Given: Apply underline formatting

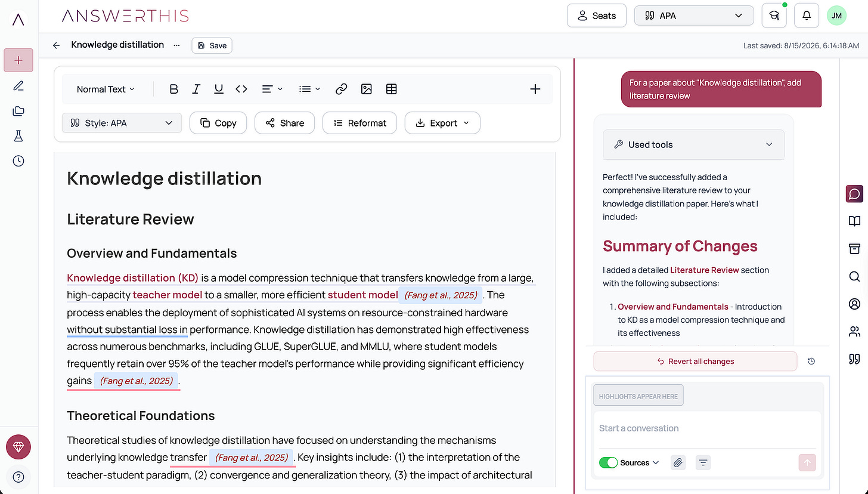Looking at the screenshot, I should [219, 89].
